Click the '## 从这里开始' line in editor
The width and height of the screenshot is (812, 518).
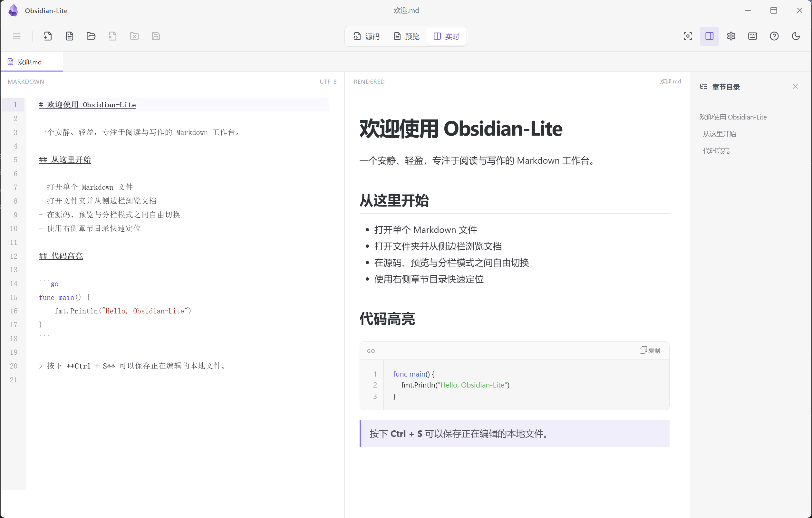click(65, 160)
